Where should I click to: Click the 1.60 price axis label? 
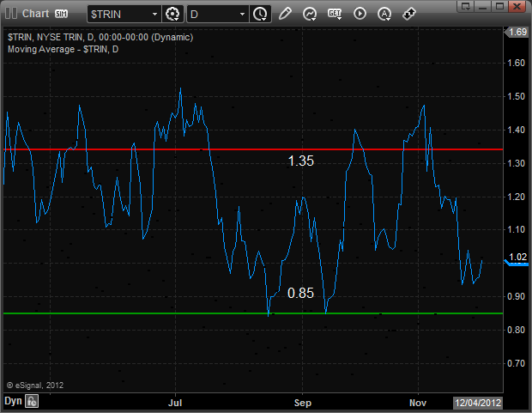tap(516, 63)
